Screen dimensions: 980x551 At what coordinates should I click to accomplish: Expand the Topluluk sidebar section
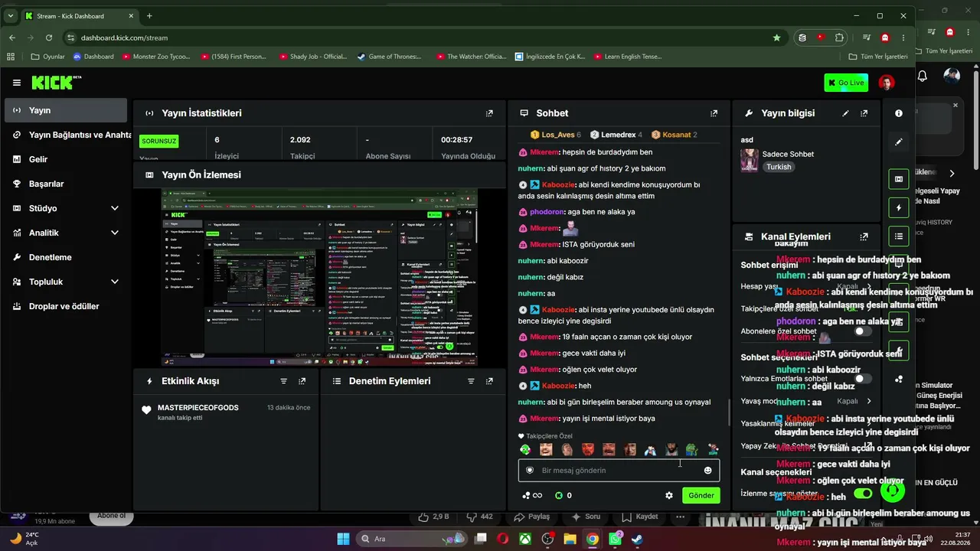(66, 282)
